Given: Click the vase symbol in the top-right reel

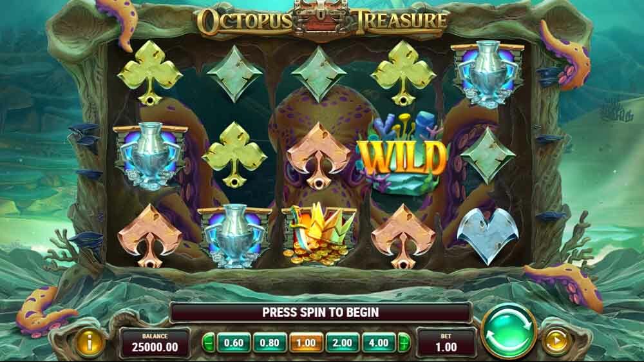Looking at the screenshot, I should [487, 74].
